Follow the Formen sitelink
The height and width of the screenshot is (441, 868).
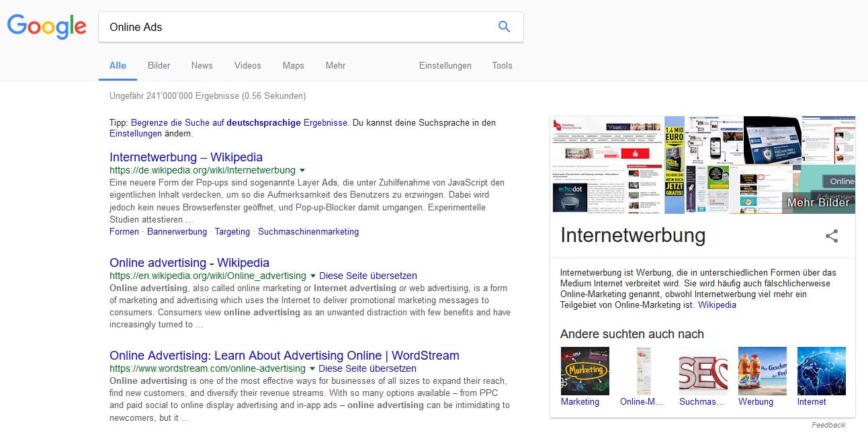tap(124, 231)
